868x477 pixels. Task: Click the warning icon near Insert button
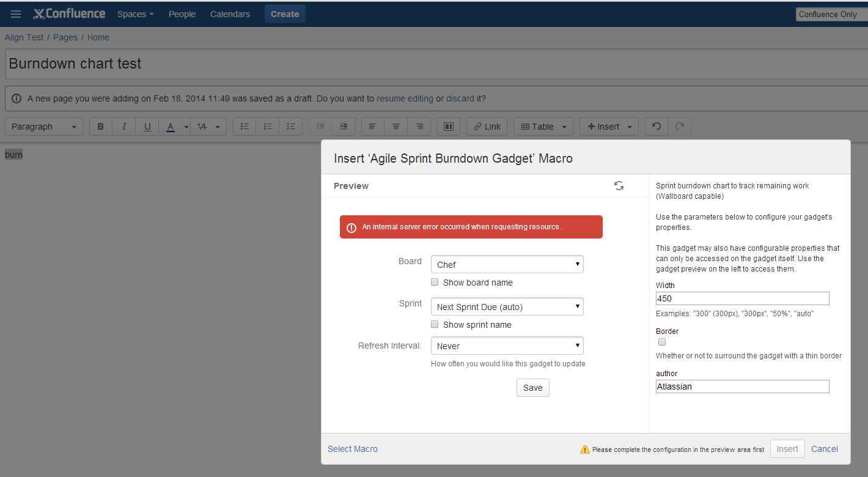[x=585, y=449]
